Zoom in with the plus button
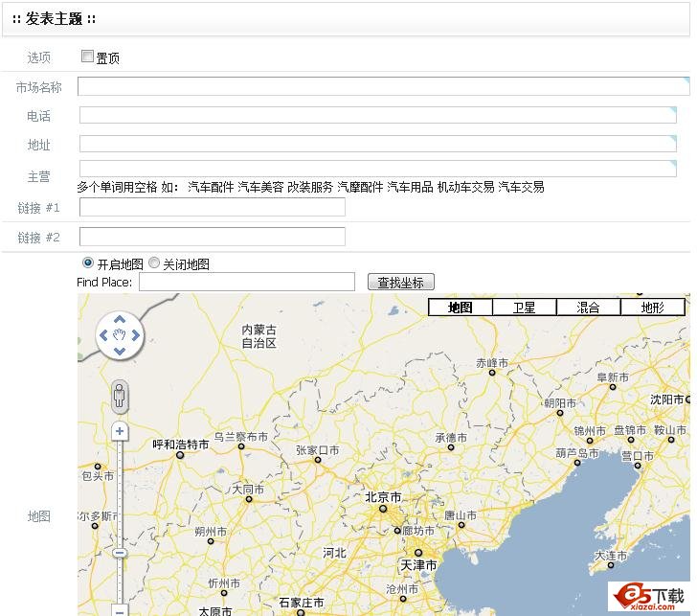Screen dimensions: 697x616 click(x=120, y=432)
